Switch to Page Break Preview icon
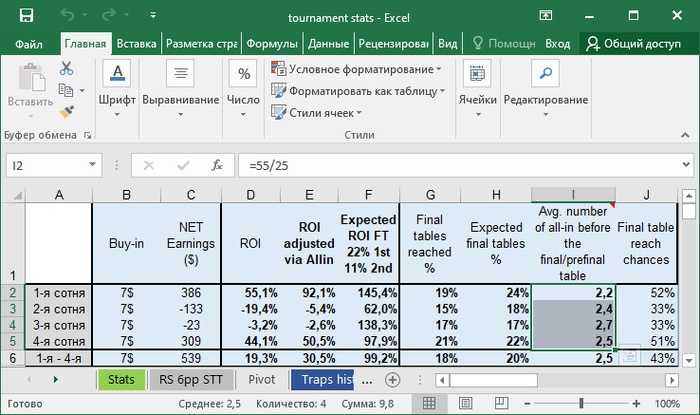 pos(501,403)
